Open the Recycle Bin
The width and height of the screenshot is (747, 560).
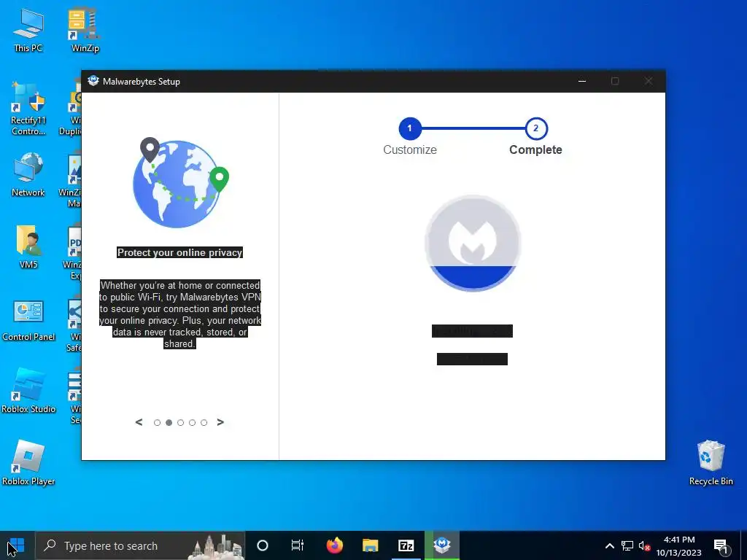click(711, 463)
